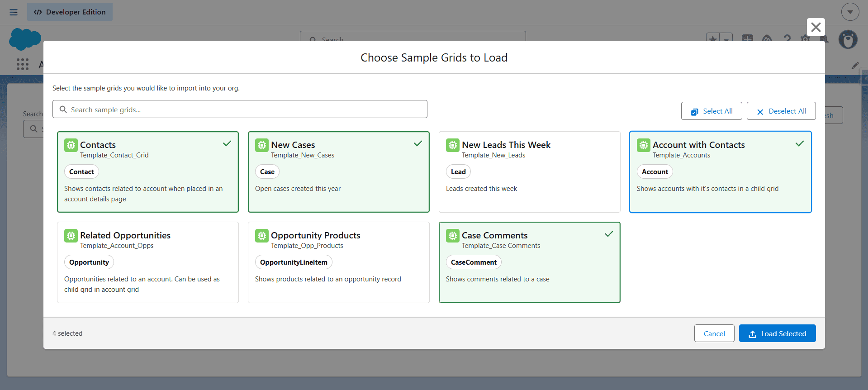Click the Deselect All button
This screenshot has width=868, height=390.
coord(781,111)
